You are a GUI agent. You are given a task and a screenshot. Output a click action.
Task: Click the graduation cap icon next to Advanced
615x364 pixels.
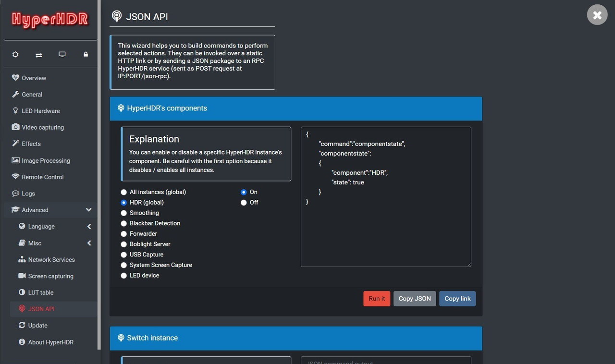click(x=15, y=210)
